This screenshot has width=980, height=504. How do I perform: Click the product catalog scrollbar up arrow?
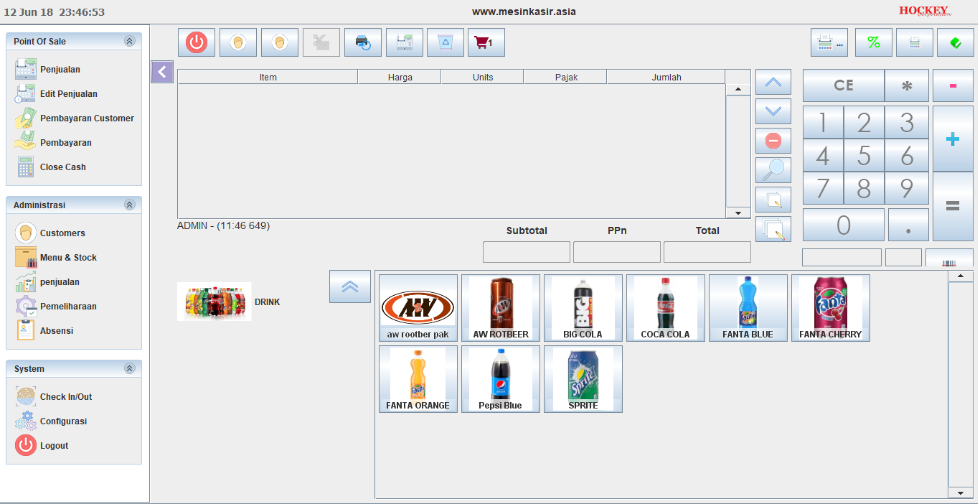(960, 276)
